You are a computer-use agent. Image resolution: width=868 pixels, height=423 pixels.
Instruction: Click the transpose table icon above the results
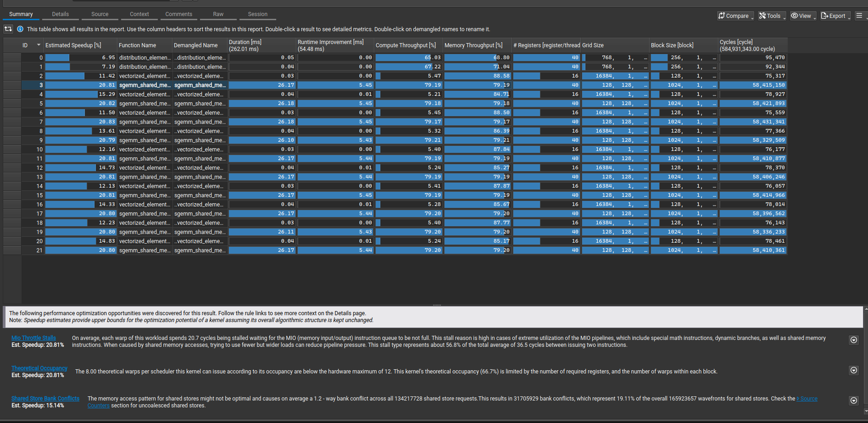point(8,29)
